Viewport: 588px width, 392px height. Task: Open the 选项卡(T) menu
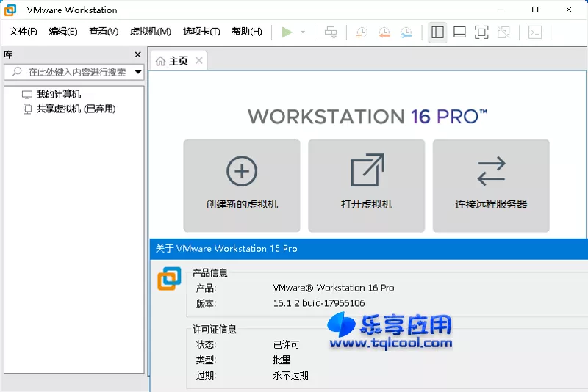point(201,32)
